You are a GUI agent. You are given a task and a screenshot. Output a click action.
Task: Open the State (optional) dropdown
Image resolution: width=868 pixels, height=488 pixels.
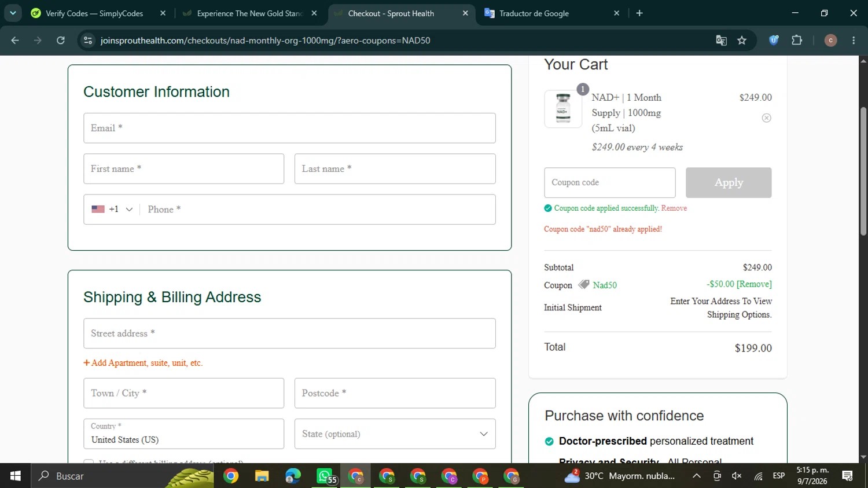coord(395,434)
